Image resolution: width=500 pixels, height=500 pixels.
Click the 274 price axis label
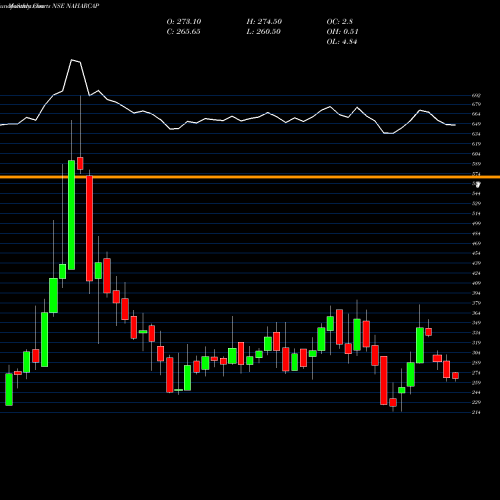pyautogui.click(x=476, y=373)
